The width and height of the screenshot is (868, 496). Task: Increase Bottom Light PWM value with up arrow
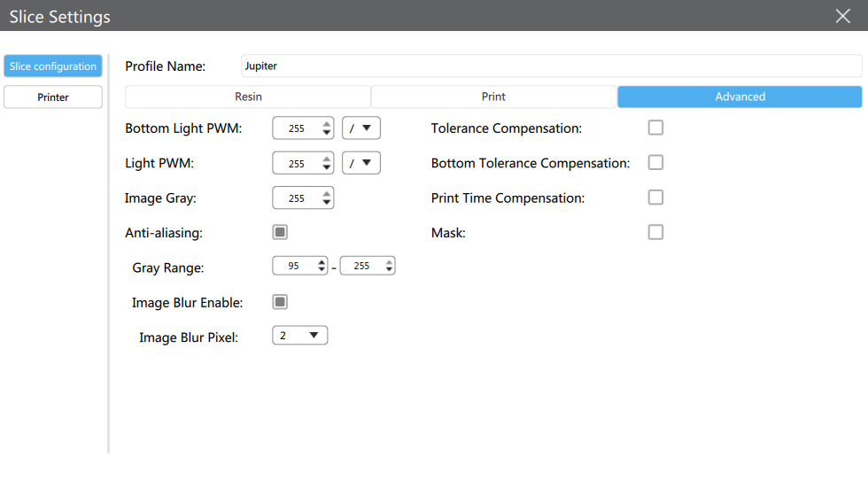tap(327, 124)
